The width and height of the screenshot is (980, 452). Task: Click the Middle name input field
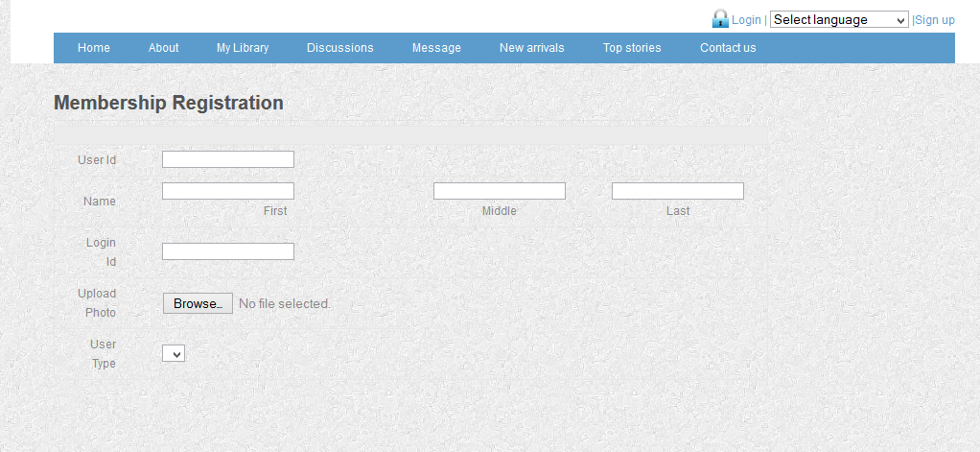(x=500, y=191)
